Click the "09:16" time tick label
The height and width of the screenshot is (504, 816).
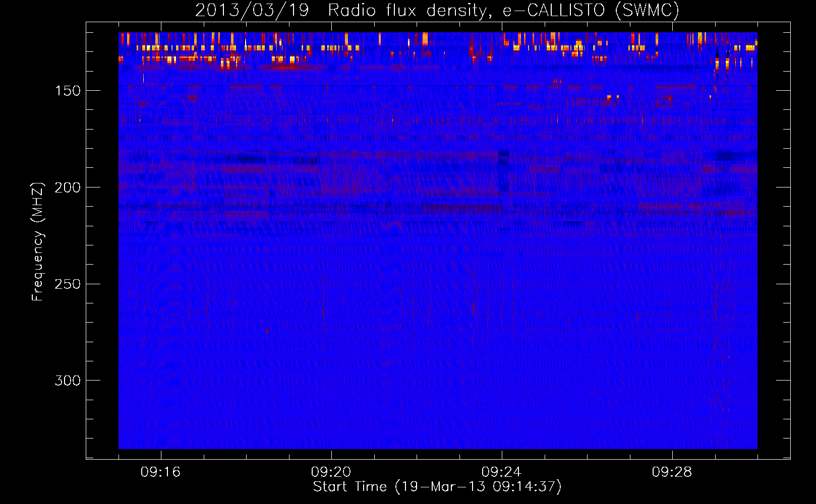coord(160,472)
